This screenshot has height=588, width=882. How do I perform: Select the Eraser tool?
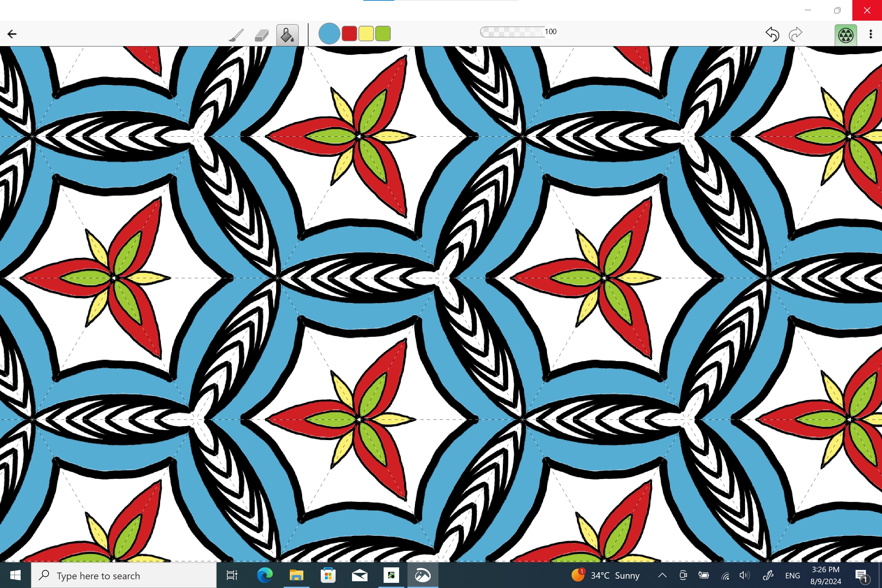click(x=261, y=35)
